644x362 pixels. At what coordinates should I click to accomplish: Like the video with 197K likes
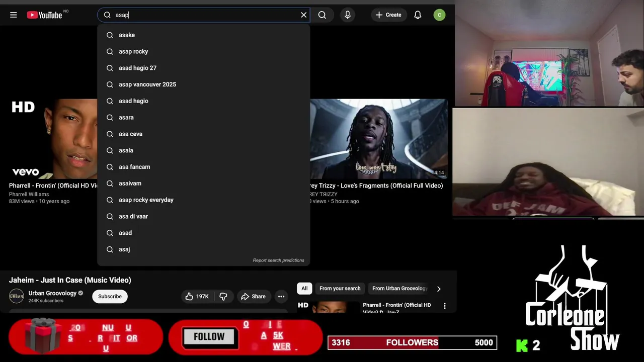click(197, 297)
